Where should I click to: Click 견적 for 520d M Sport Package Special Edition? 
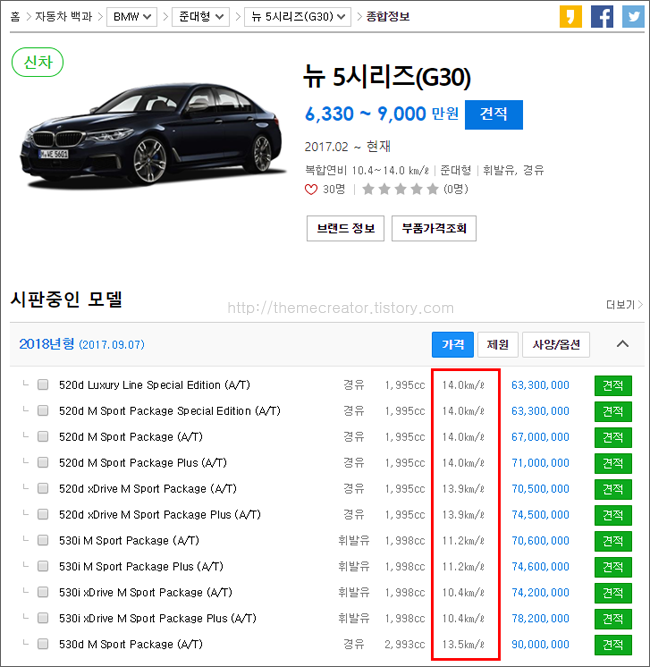pyautogui.click(x=613, y=412)
